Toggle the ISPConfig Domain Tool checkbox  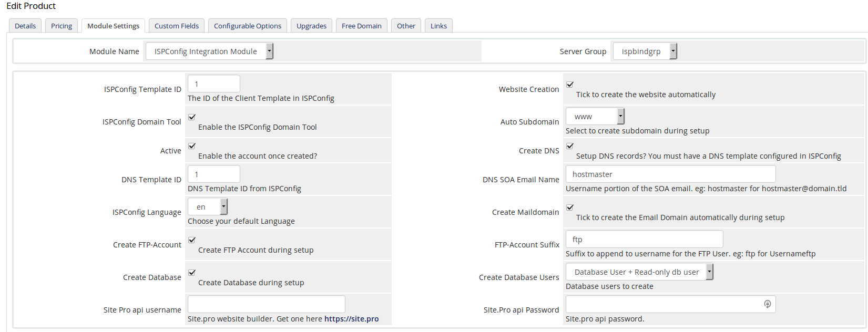192,117
